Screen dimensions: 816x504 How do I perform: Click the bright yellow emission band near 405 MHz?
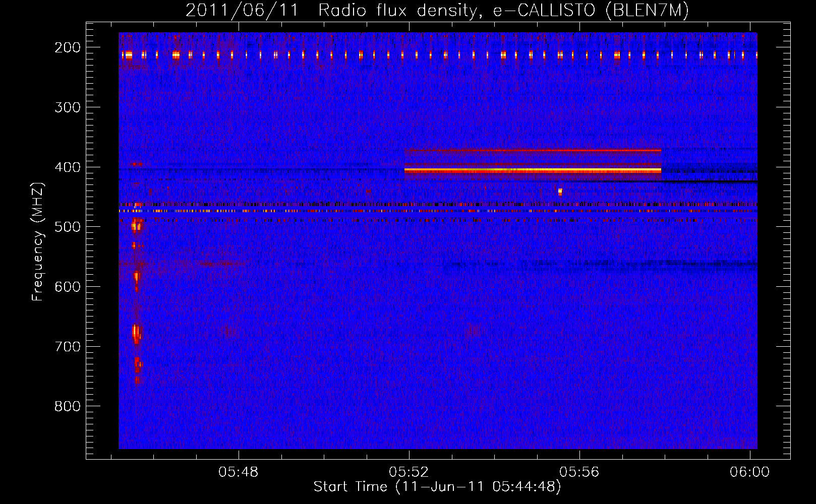[x=533, y=171]
